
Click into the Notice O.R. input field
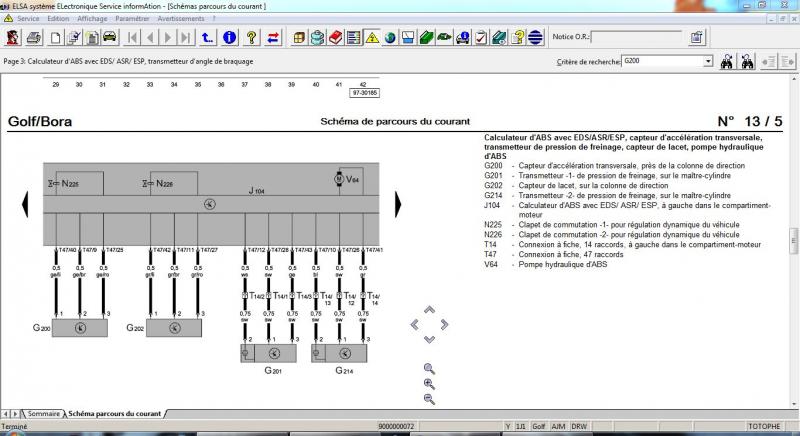point(636,37)
